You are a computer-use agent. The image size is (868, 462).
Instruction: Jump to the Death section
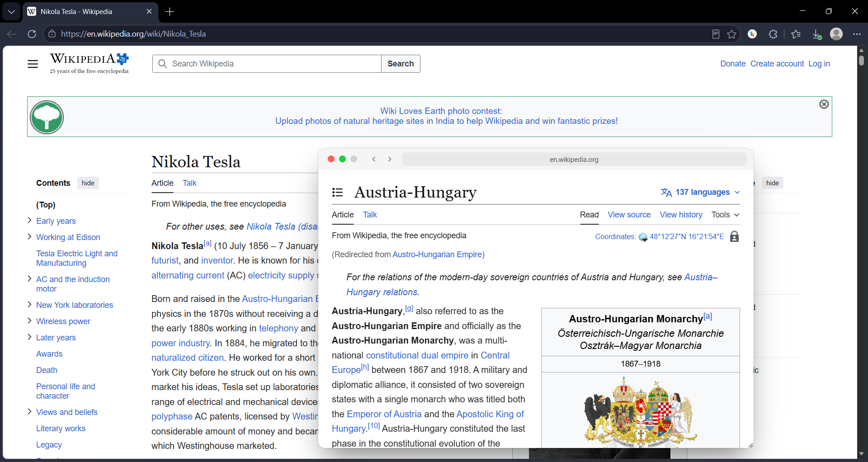pos(47,370)
